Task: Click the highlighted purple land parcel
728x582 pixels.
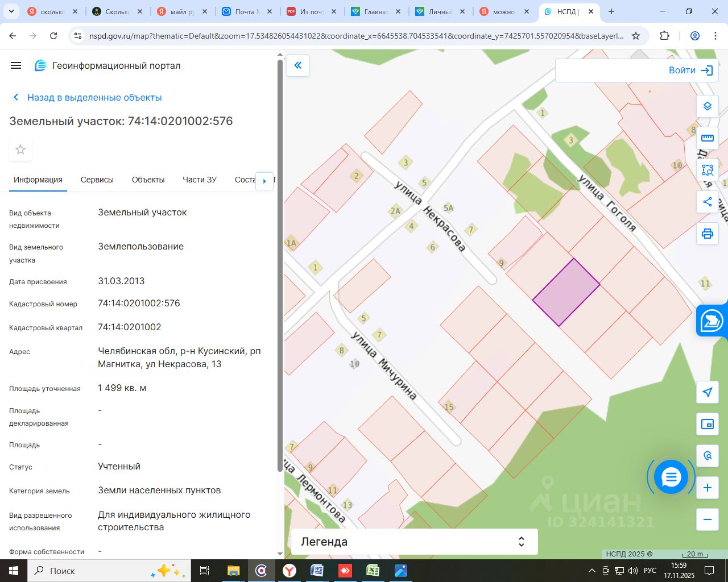Action: [566, 292]
